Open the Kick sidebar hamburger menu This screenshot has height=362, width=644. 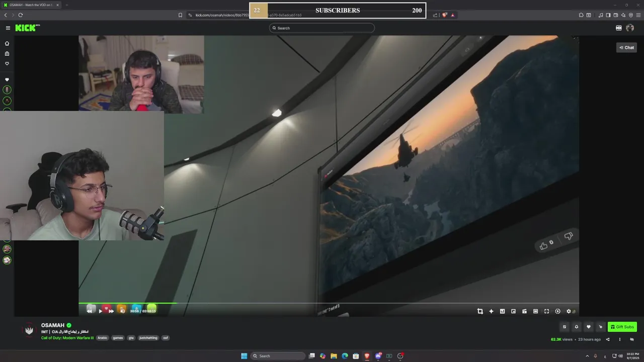[8, 28]
